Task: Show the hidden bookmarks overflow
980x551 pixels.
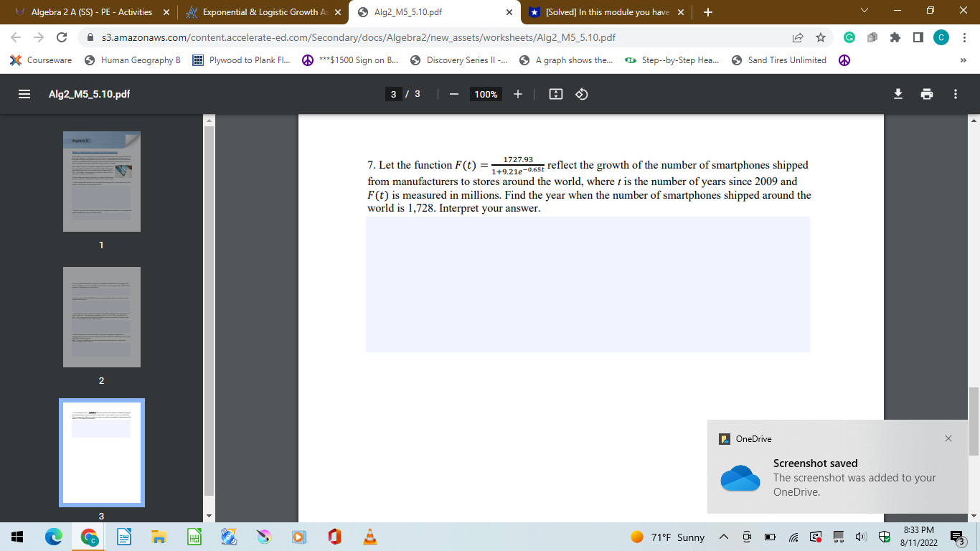Action: click(965, 60)
